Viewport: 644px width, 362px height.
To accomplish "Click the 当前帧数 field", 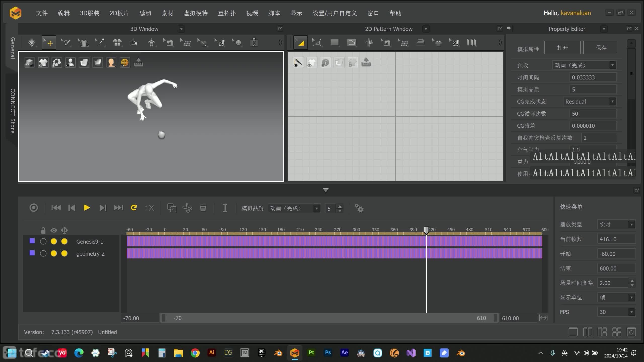I will point(616,239).
